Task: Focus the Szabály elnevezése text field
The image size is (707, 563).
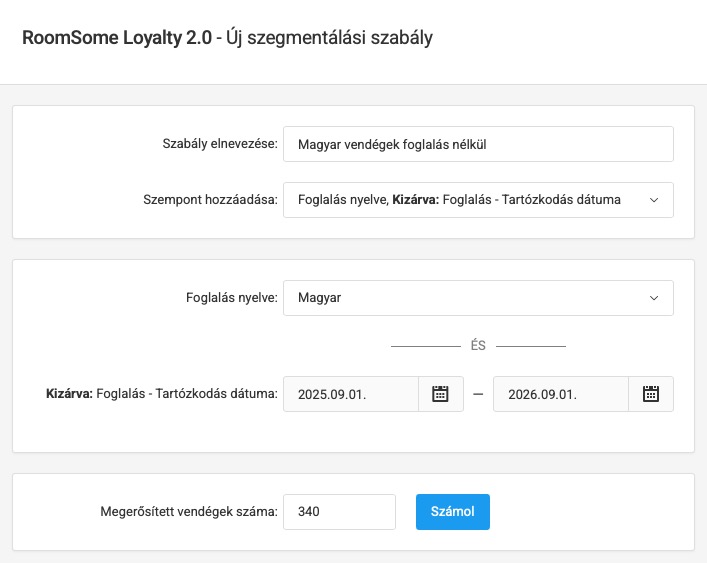Action: pyautogui.click(x=478, y=144)
